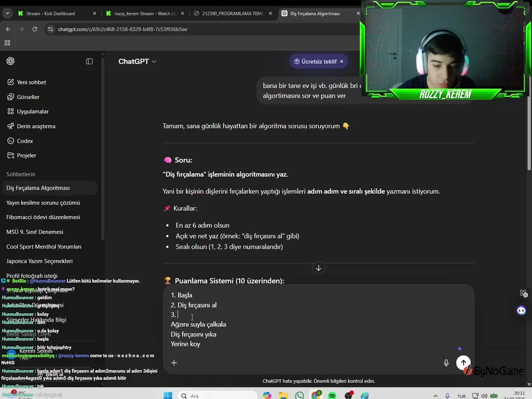The image size is (532, 399).
Task: Click the scroll-to-bottom arrow button
Action: coord(319,268)
